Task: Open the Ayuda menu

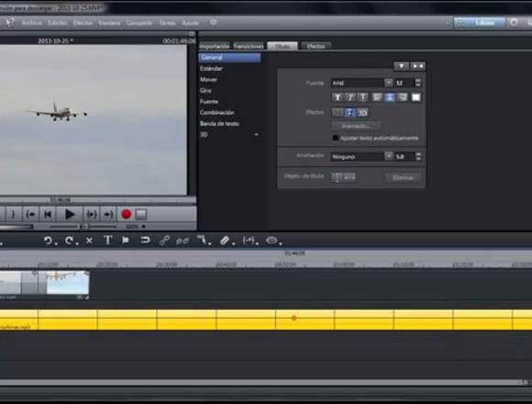Action: coord(190,23)
